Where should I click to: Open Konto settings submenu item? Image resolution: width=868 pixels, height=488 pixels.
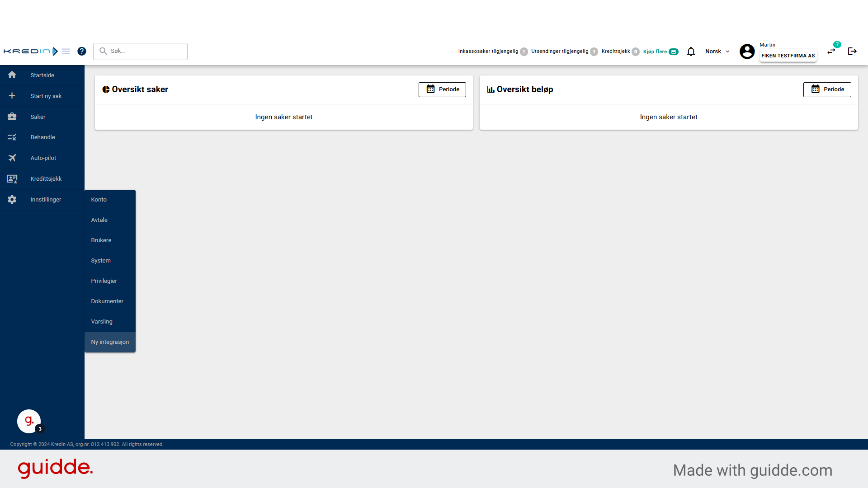[110, 200]
